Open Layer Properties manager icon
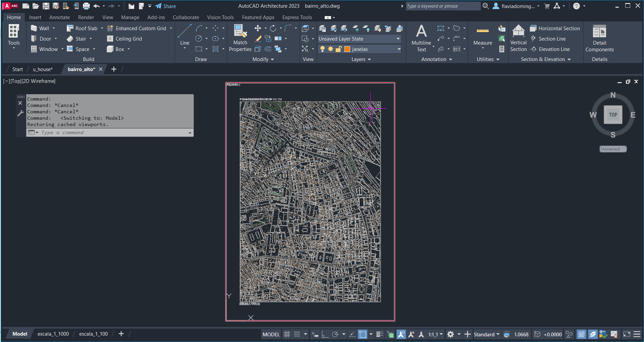The image size is (644, 342). (322, 28)
